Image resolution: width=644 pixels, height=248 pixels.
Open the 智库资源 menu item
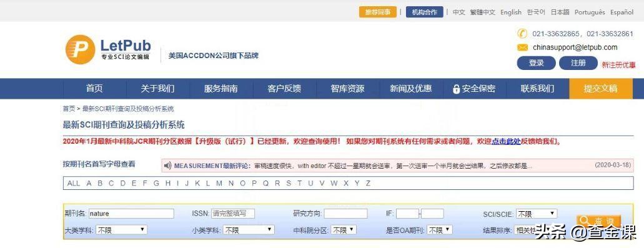coord(347,89)
